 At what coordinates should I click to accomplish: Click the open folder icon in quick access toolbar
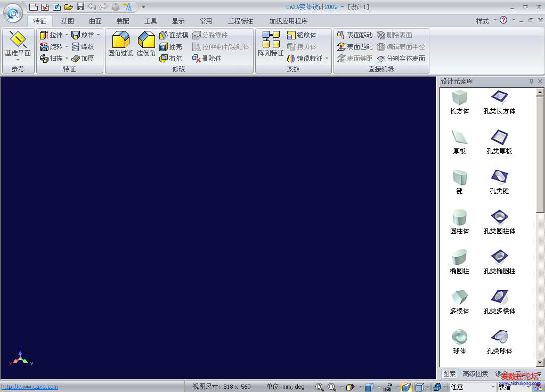point(68,7)
